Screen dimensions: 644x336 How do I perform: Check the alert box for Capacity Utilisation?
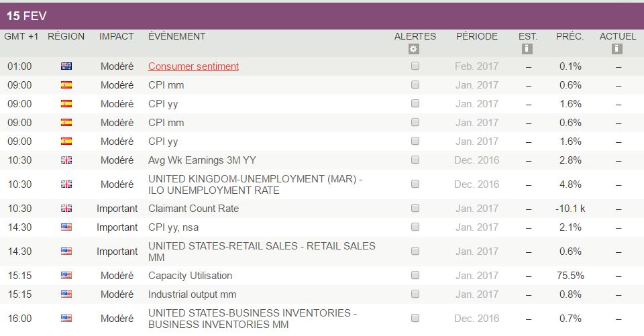[x=415, y=276]
